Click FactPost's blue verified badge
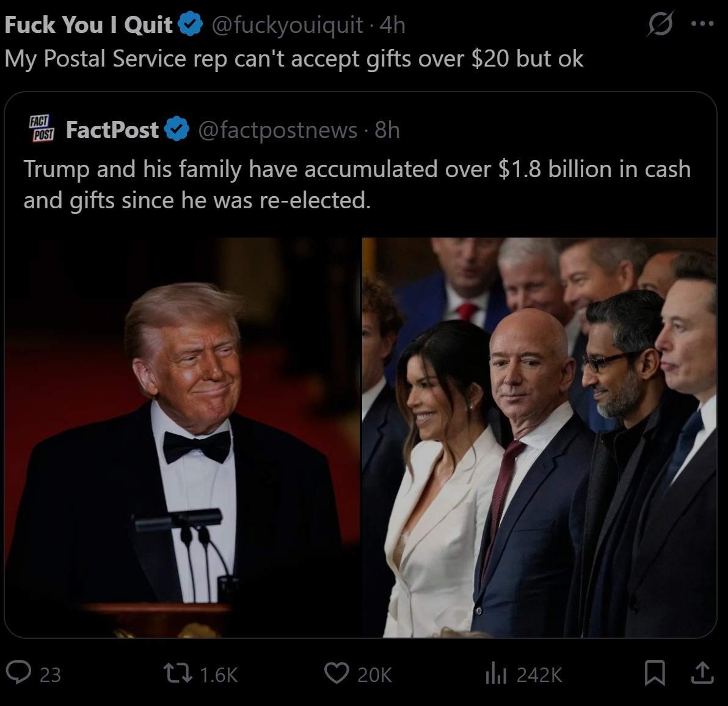 [x=178, y=129]
